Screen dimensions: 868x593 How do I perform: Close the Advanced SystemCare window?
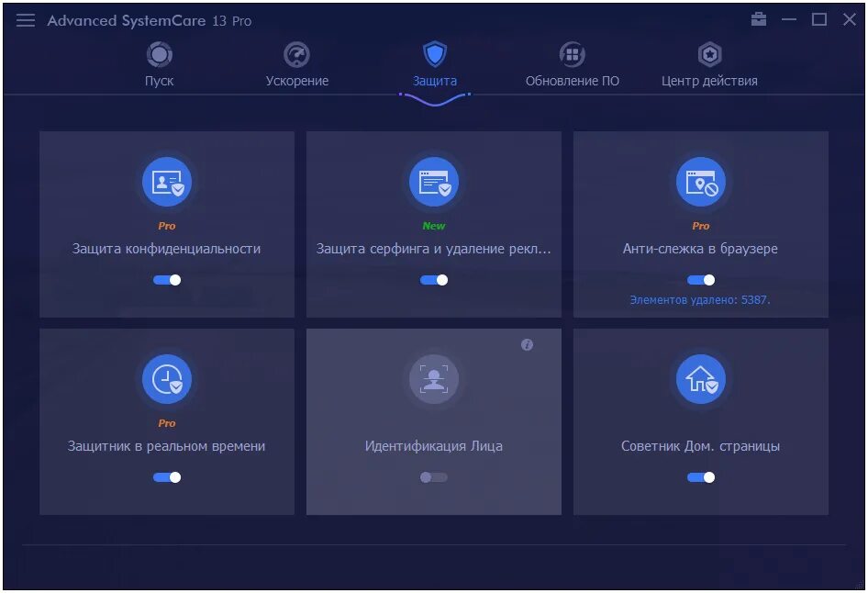point(849,19)
